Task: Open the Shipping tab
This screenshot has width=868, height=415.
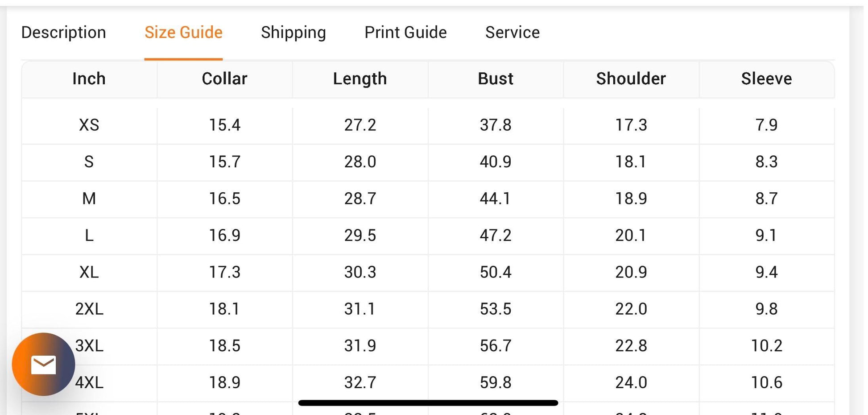Action: point(293,33)
